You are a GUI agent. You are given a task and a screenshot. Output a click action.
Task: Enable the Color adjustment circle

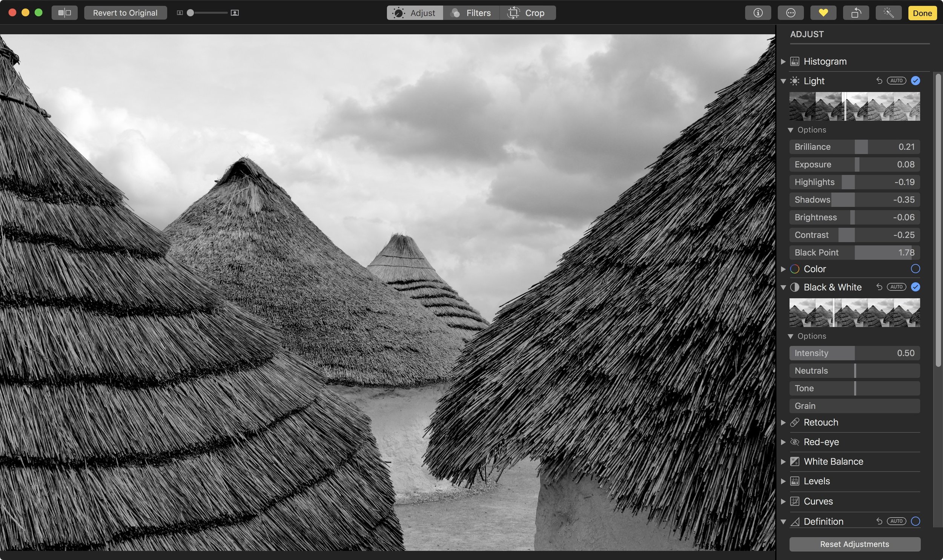pyautogui.click(x=915, y=268)
